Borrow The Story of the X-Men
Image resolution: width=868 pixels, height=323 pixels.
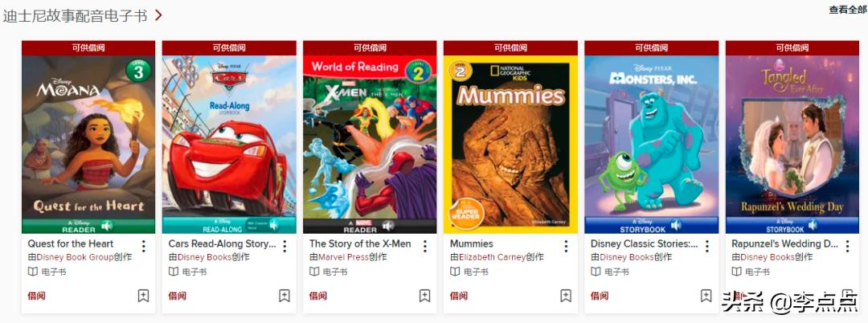pyautogui.click(x=317, y=296)
